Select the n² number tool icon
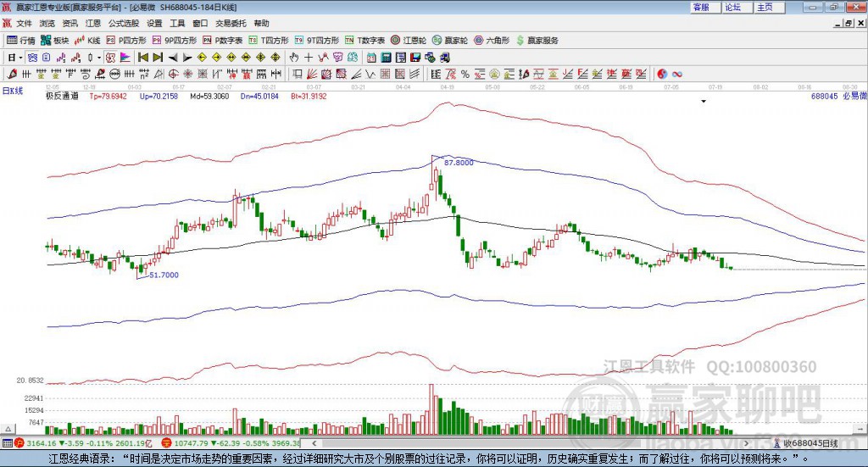This screenshot has width=868, height=467. pos(144,74)
